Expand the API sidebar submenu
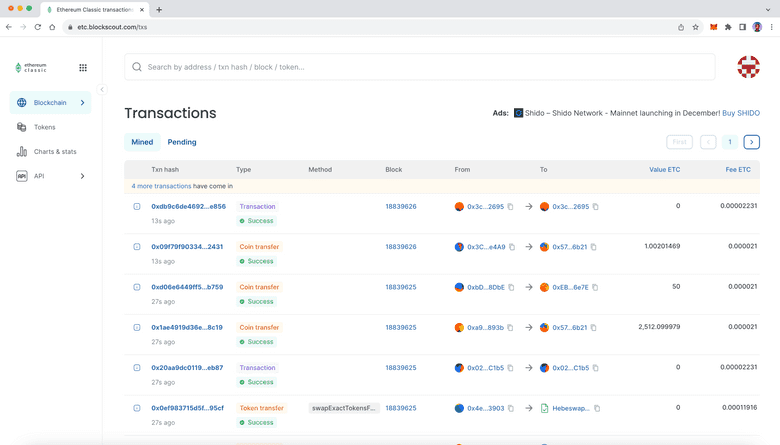The width and height of the screenshot is (780, 445). pyautogui.click(x=82, y=176)
